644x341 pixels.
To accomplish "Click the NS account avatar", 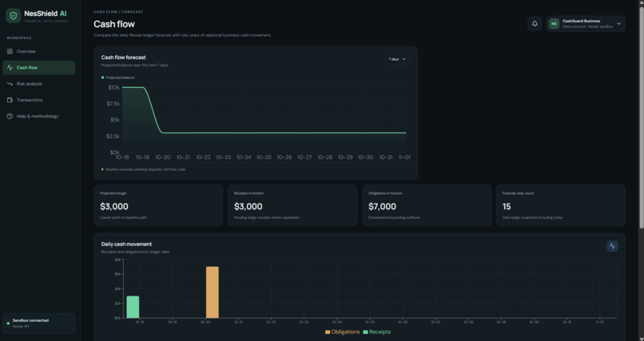I will [554, 24].
